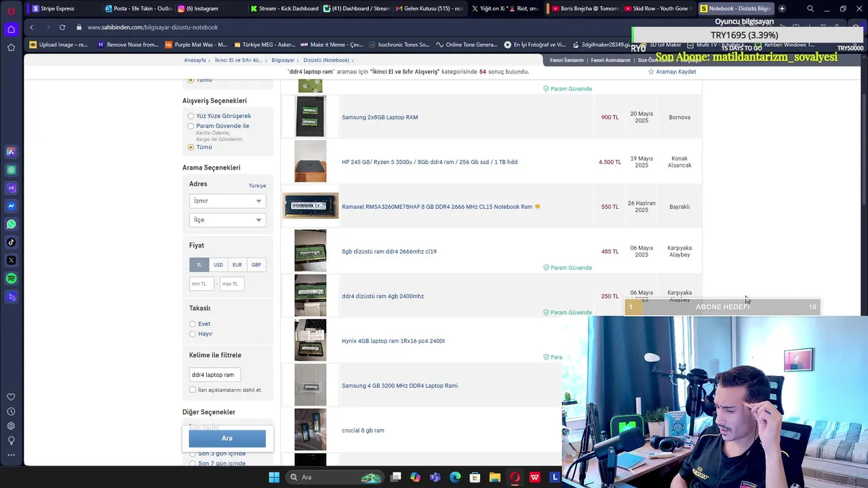868x488 pixels.
Task: Check İlan açıklamalarını dahil et checkbox
Action: click(193, 390)
